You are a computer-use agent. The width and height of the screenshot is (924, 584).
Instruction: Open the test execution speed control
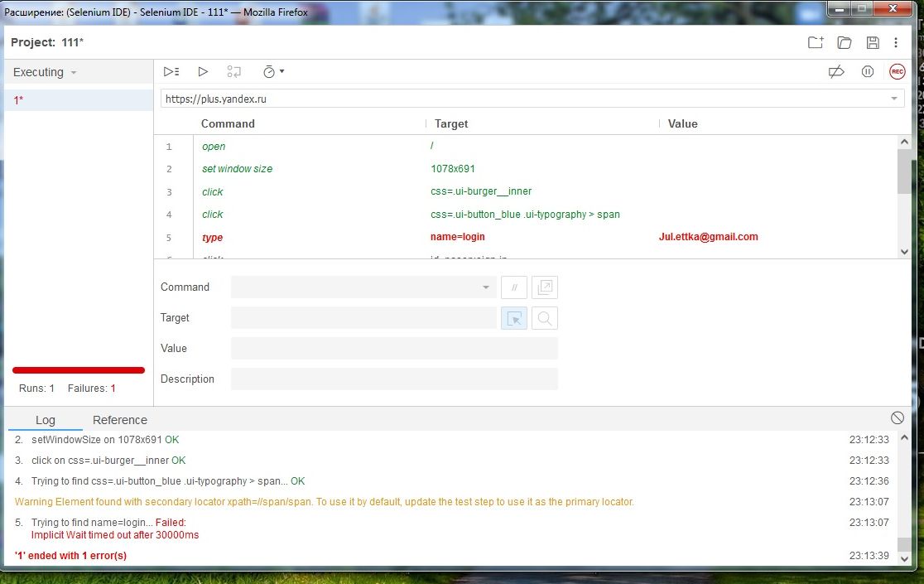click(x=273, y=72)
